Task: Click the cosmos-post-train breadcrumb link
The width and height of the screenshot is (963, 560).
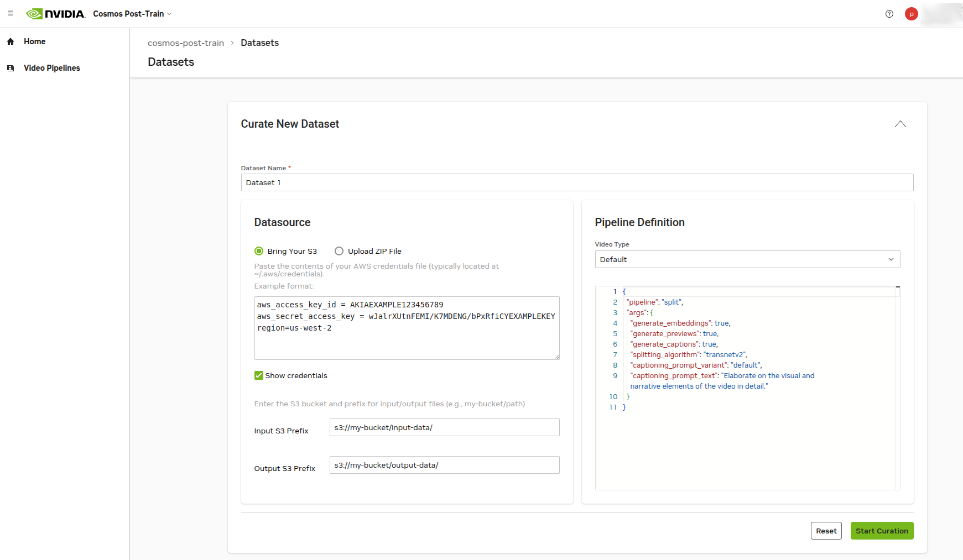Action: (186, 43)
